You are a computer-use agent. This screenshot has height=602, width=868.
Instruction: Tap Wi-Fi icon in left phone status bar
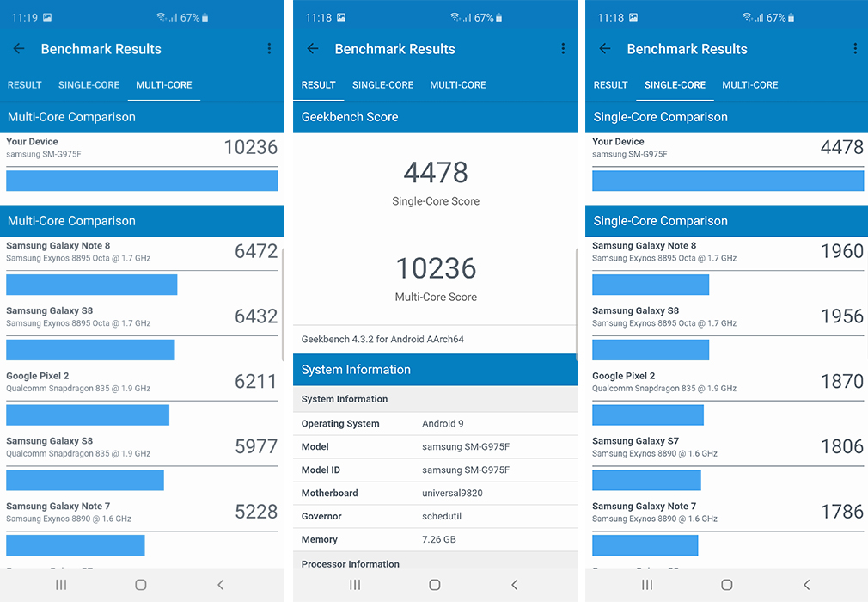coord(161,17)
